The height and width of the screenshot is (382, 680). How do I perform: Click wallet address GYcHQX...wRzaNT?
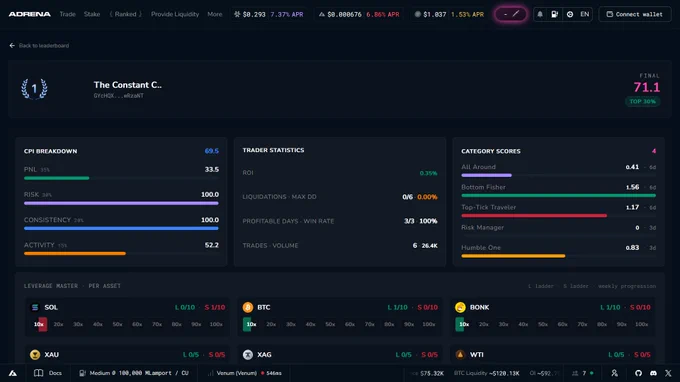pos(118,96)
